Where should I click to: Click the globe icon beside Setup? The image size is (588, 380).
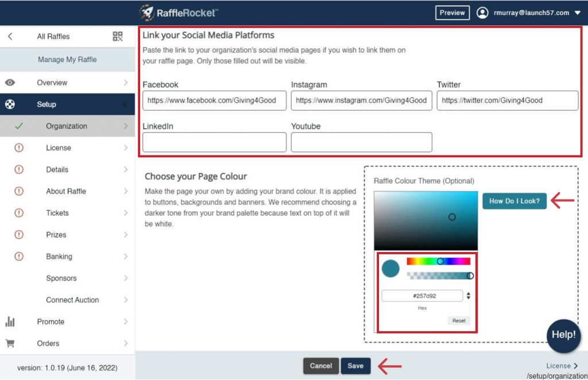[x=9, y=104]
